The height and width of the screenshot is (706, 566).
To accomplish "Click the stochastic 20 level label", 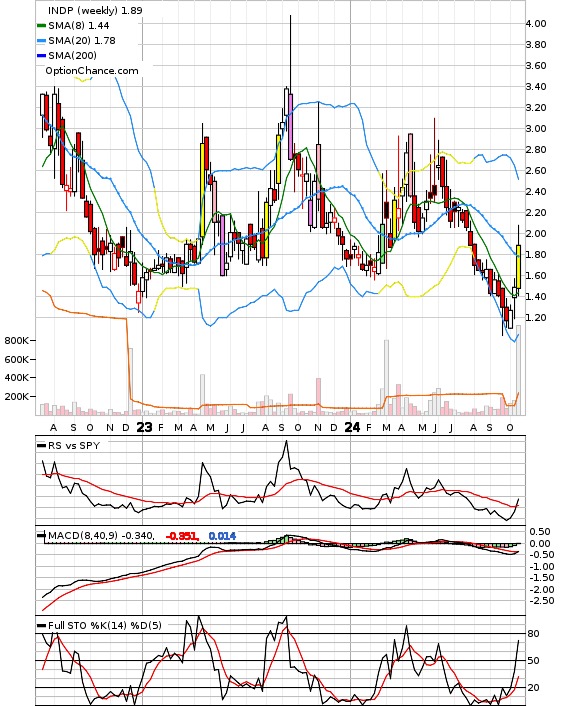I will [533, 688].
